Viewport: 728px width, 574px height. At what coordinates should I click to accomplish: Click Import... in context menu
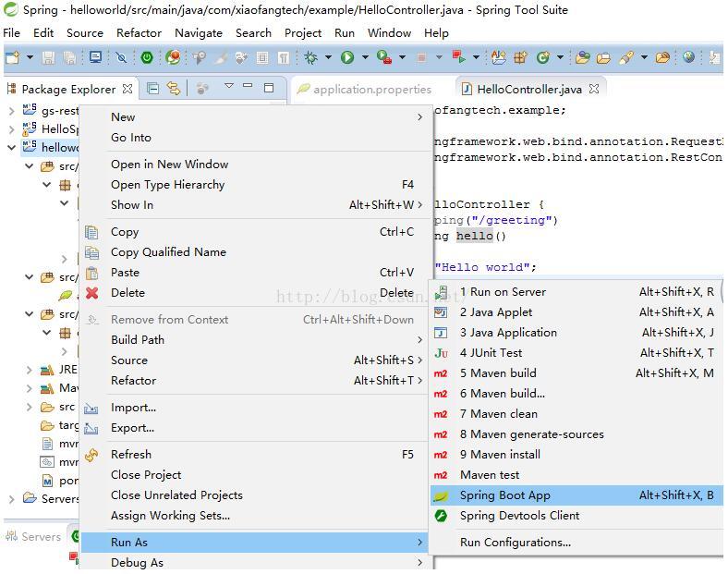click(x=254, y=408)
